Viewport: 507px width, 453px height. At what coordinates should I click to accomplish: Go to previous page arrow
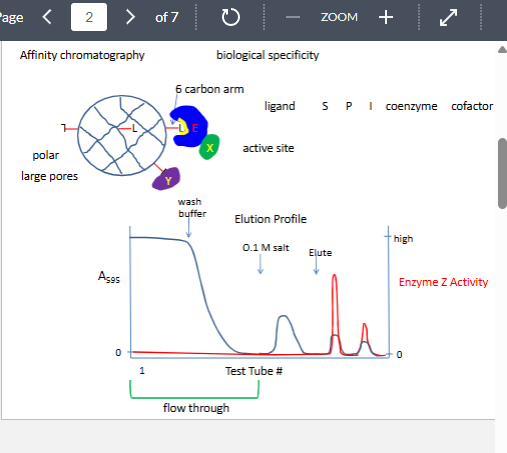(x=47, y=17)
